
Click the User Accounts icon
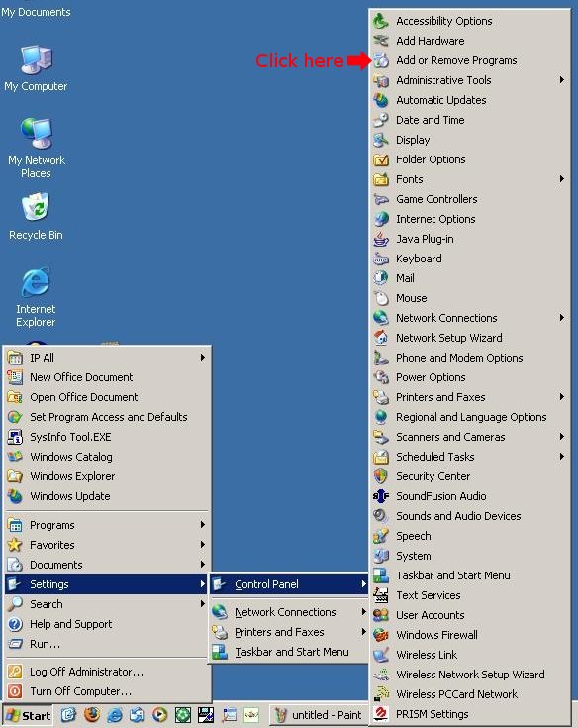point(381,615)
